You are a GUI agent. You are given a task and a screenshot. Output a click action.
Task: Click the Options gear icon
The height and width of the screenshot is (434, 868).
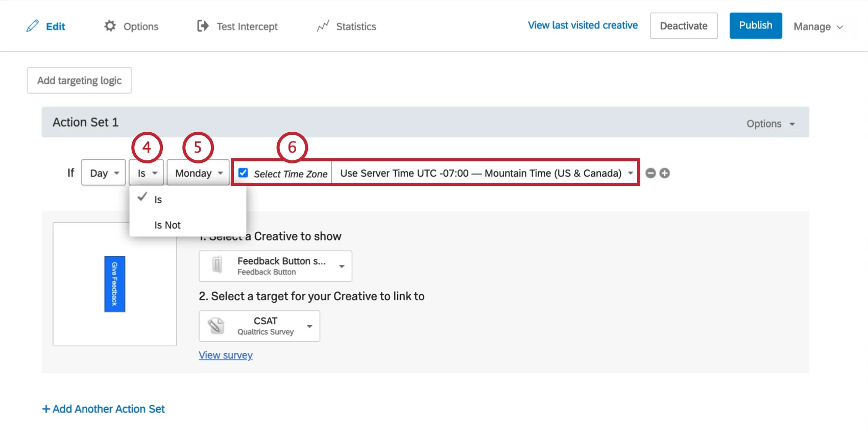tap(110, 26)
